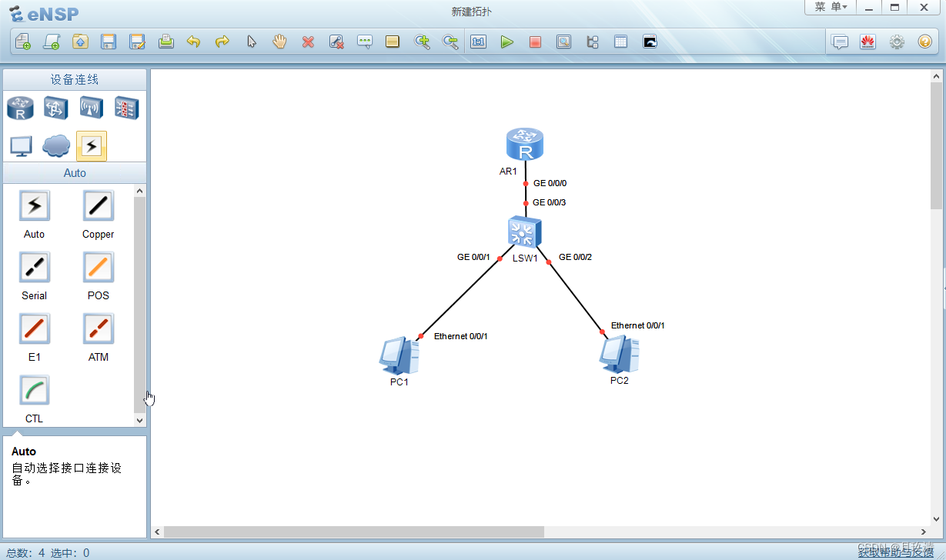Click the GE 0/0/3 interface label
Viewport: 946px width, 560px height.
(x=549, y=202)
